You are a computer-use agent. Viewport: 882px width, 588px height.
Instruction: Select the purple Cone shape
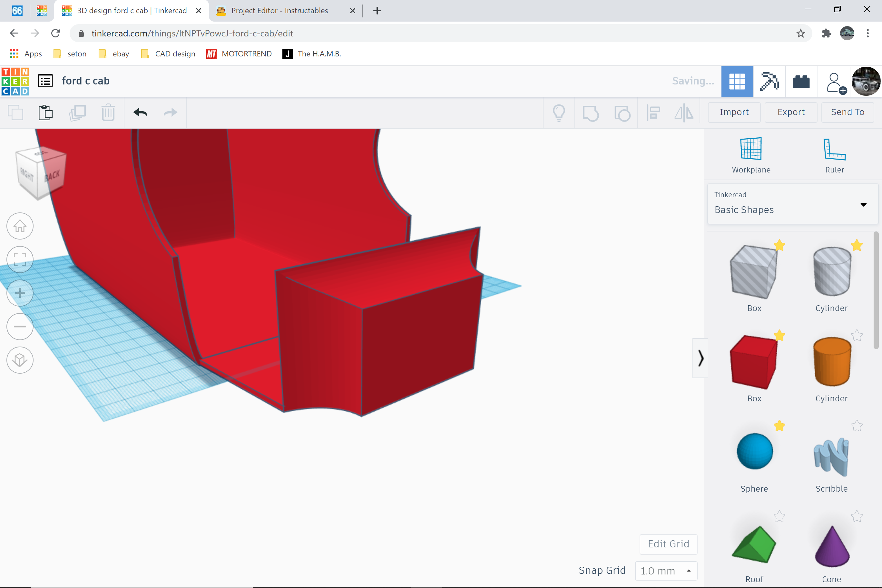point(832,546)
